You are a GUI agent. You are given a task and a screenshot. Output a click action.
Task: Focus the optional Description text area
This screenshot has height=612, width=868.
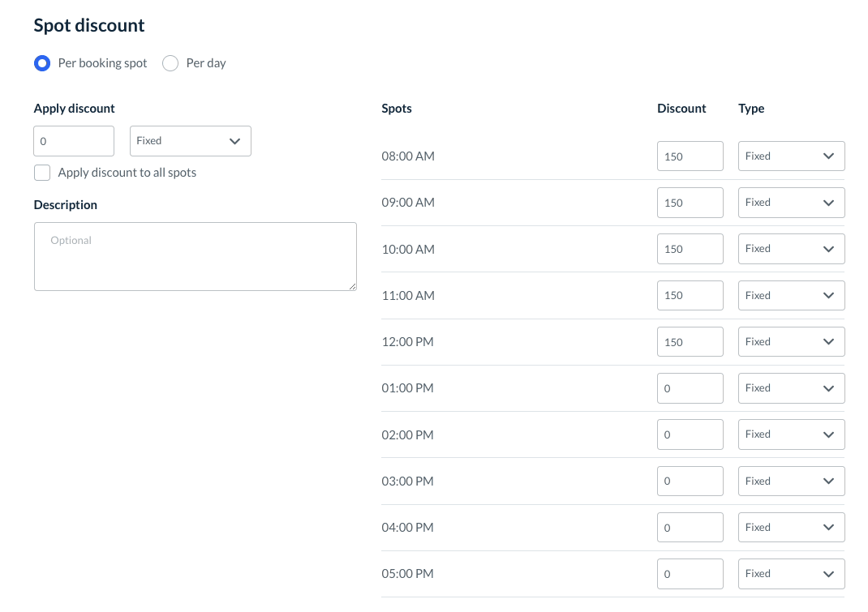pyautogui.click(x=196, y=256)
